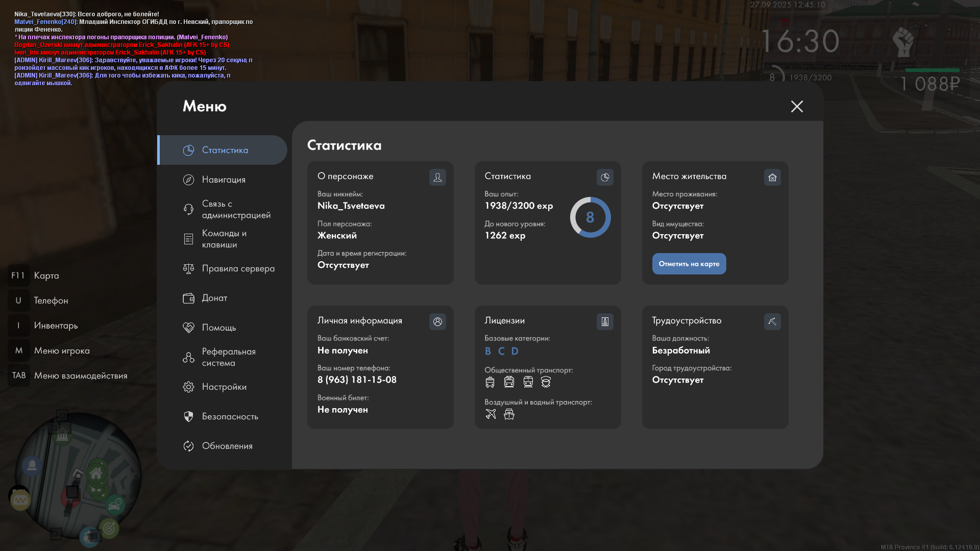Click the category B license letter
This screenshot has width=980, height=551.
(x=488, y=351)
